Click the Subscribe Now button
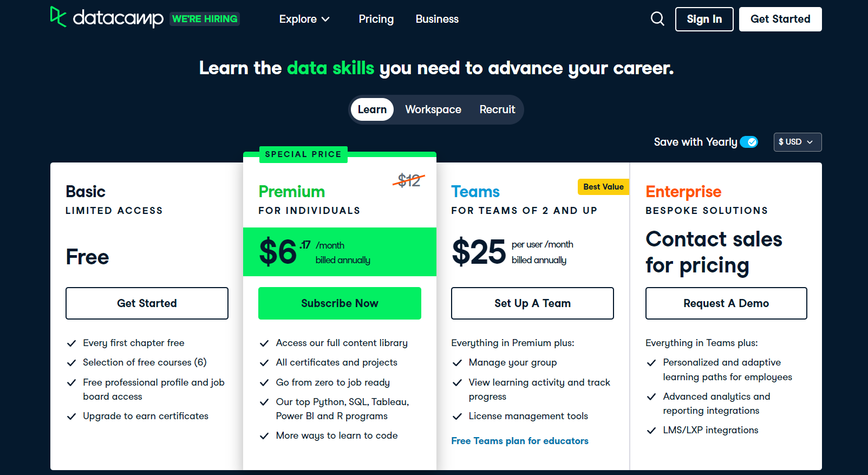 coord(340,303)
